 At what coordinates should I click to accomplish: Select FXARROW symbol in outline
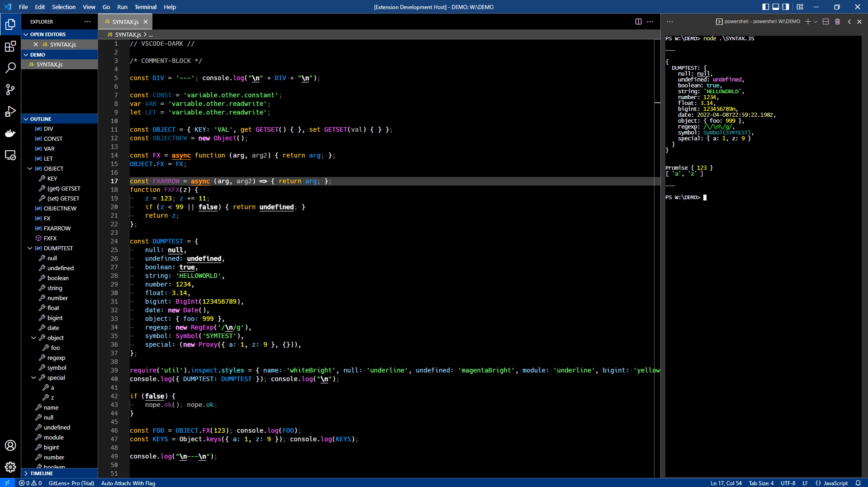tap(57, 229)
